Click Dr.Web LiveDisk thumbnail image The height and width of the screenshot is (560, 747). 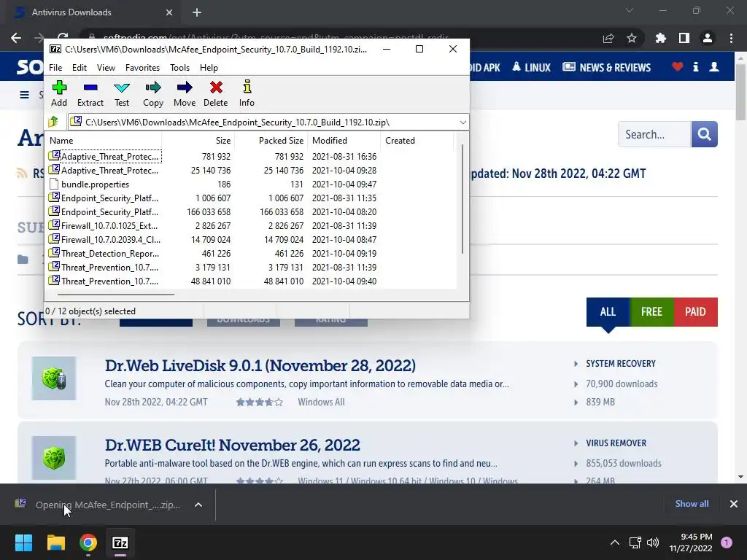coord(54,378)
